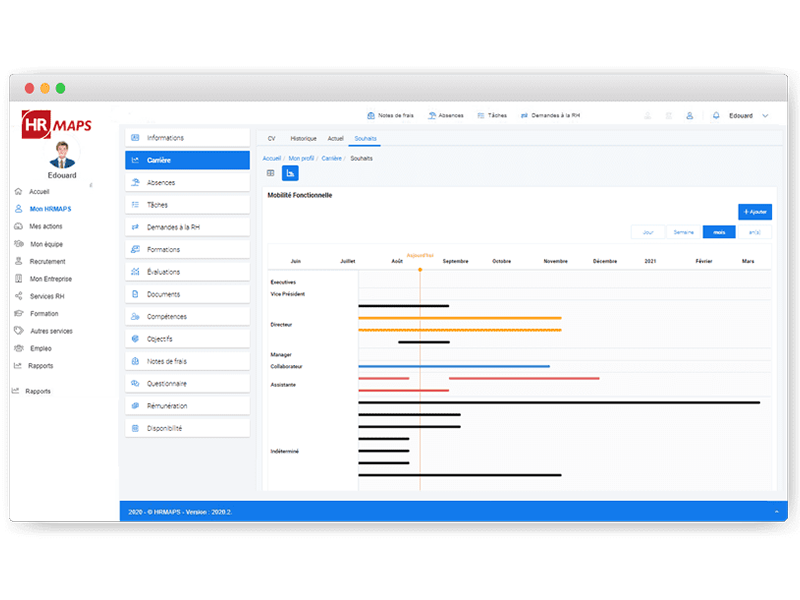Open the Évaluations menu item
The image size is (800, 600).
(166, 272)
